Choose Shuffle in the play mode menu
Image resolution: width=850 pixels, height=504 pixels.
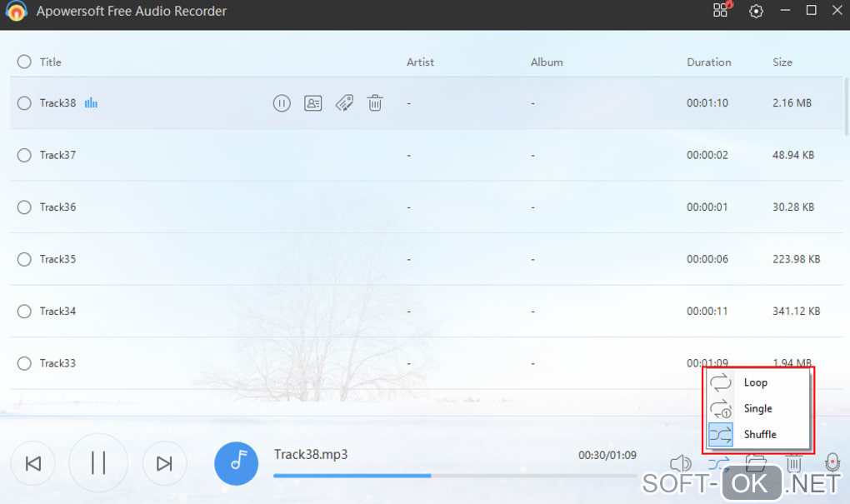758,435
